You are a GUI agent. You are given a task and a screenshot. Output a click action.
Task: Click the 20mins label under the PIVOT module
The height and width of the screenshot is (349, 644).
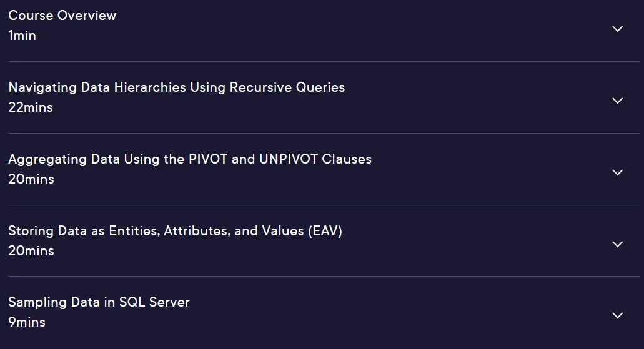[x=31, y=179]
